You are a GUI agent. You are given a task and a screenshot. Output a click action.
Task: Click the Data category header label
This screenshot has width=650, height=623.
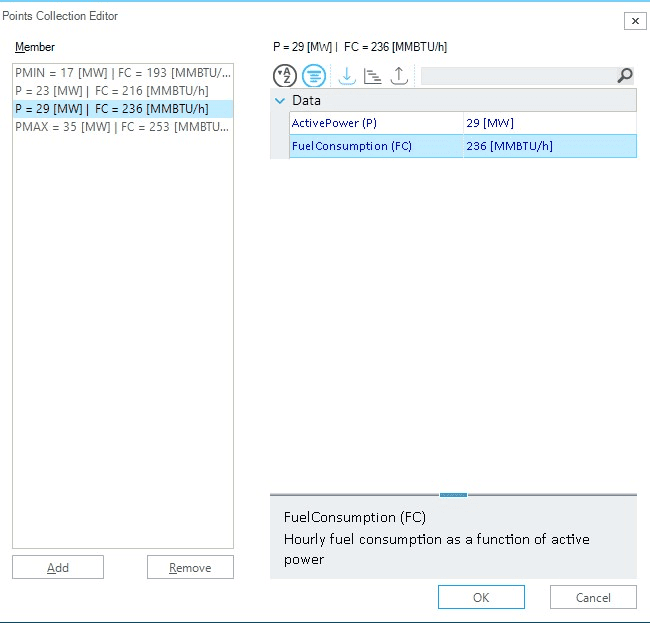[306, 101]
